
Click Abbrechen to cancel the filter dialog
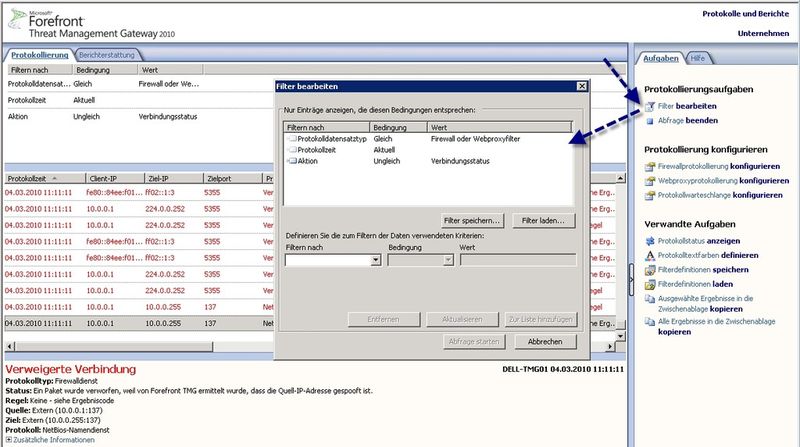point(545,341)
